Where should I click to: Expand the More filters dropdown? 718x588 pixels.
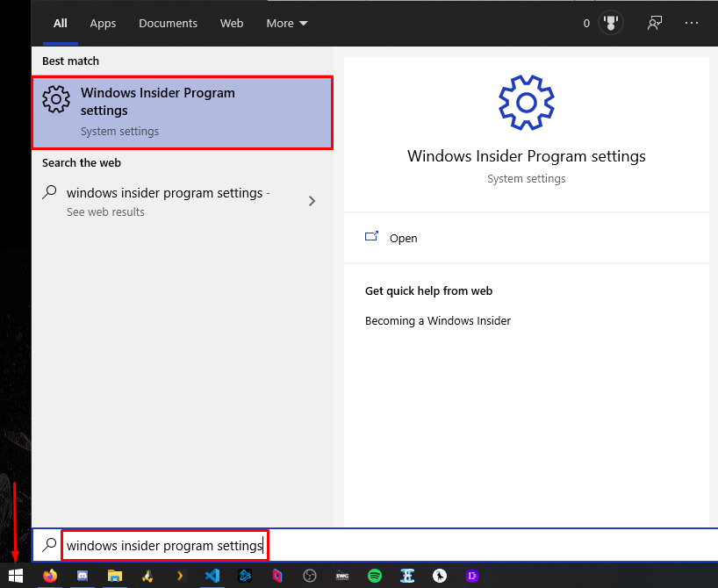[x=287, y=24]
